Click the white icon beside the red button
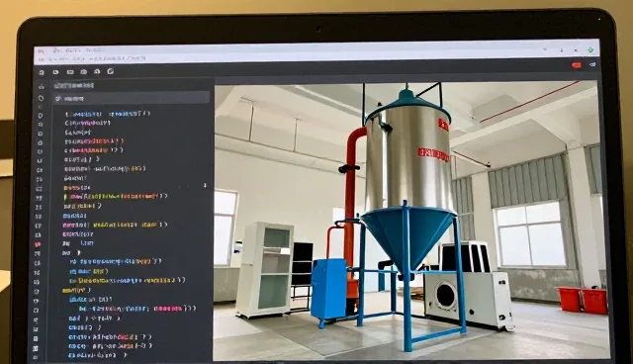Image resolution: width=633 pixels, height=364 pixels. coord(592,64)
